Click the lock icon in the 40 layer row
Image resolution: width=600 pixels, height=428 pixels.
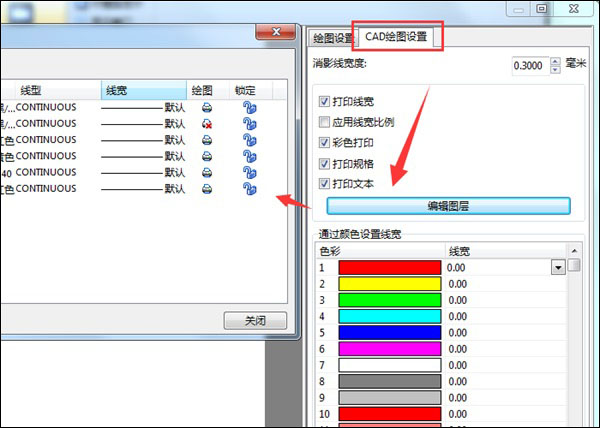[x=249, y=173]
